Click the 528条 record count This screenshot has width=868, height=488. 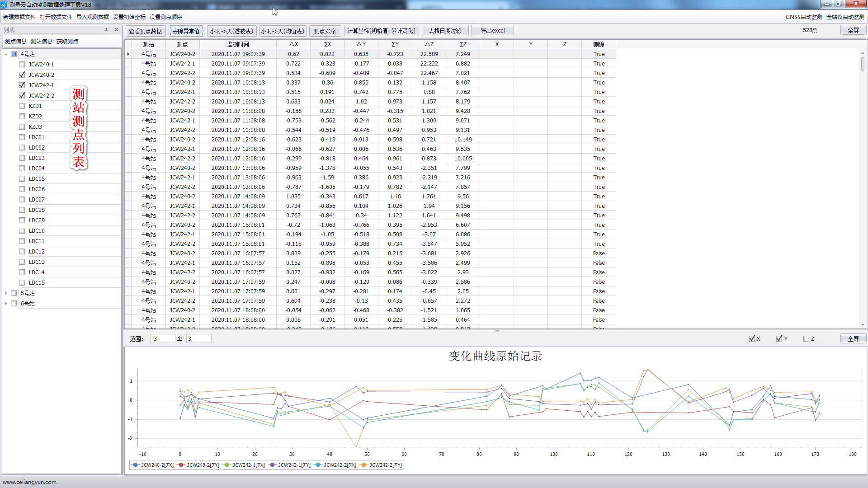(x=810, y=31)
